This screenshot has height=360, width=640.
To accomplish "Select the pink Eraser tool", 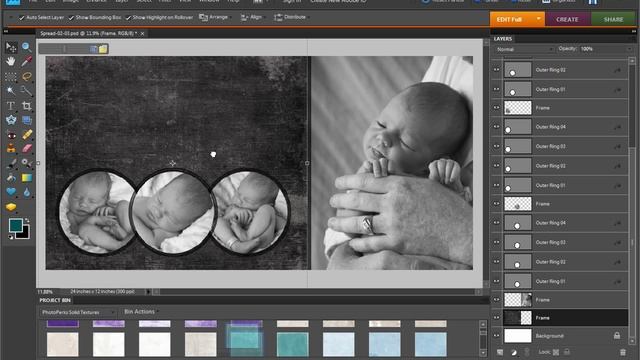I will pos(27,149).
